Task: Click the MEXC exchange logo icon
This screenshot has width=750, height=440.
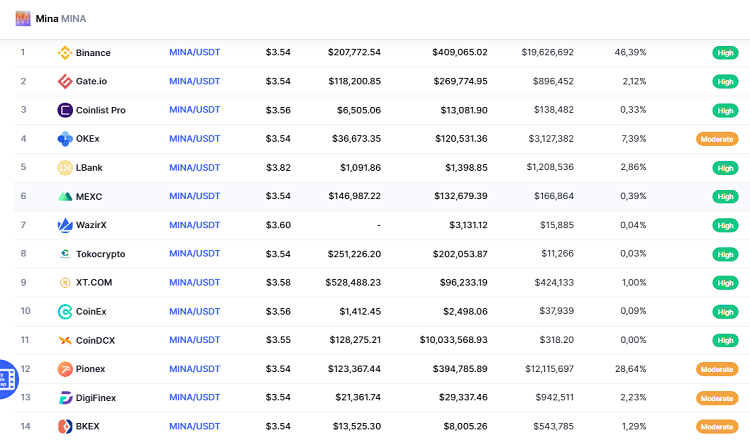Action: point(65,196)
